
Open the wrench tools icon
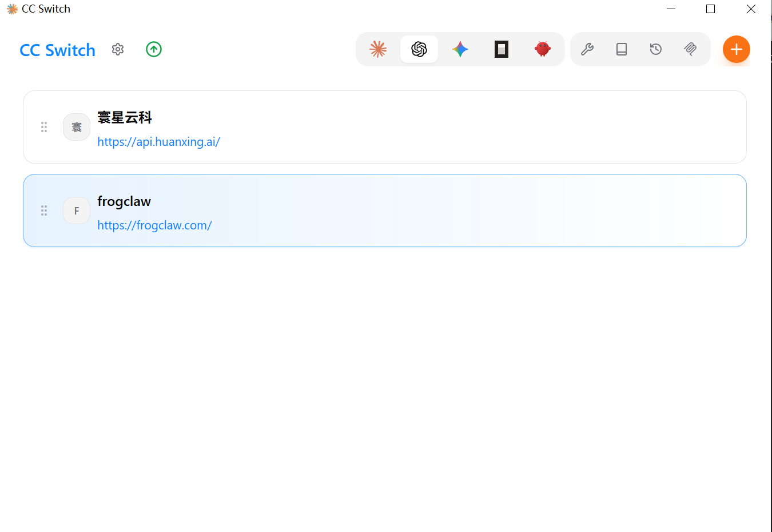pyautogui.click(x=587, y=49)
